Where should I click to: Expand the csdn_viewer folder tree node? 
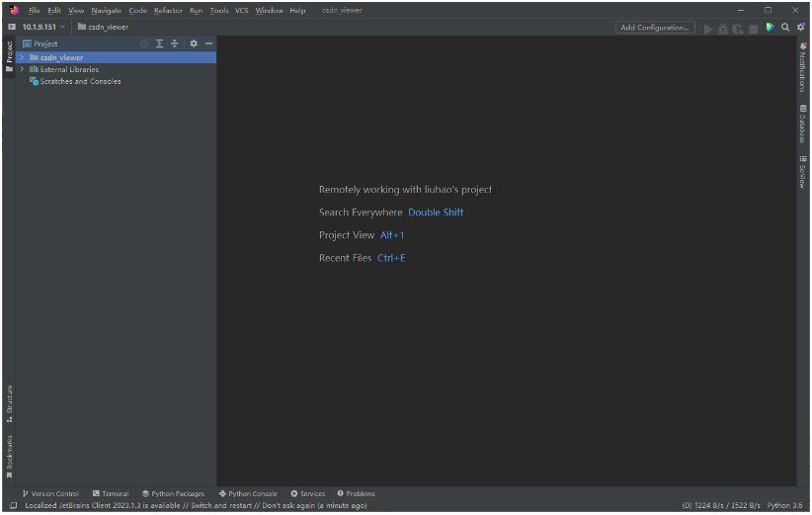21,57
